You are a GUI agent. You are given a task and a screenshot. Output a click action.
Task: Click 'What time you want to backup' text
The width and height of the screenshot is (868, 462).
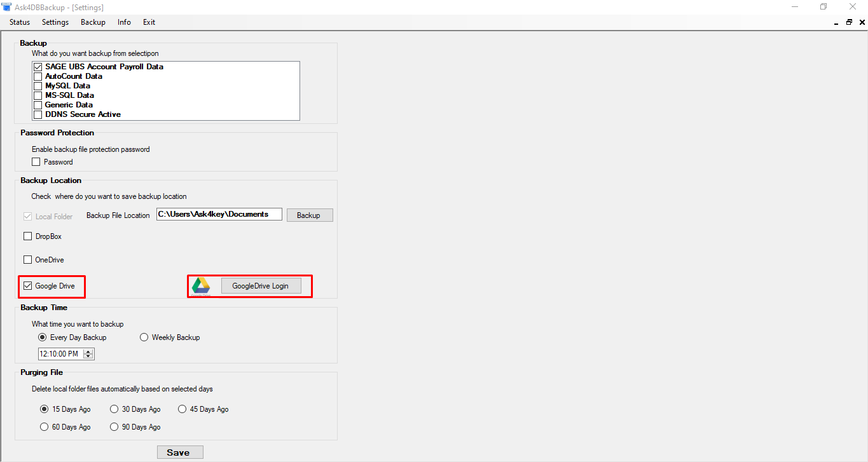click(x=78, y=324)
